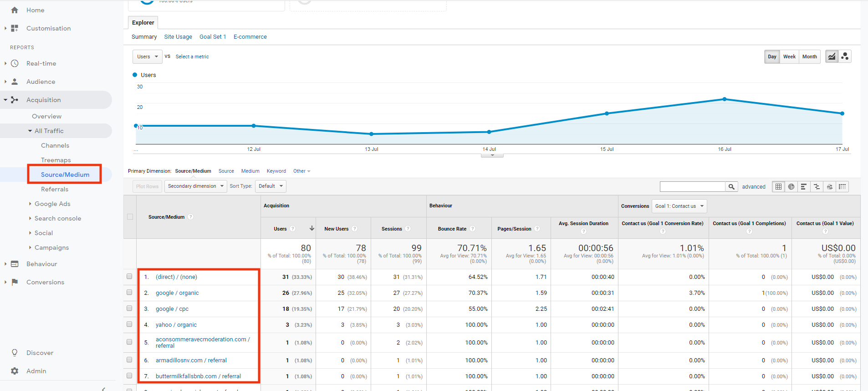Sort by Users descending arrow
Image resolution: width=868 pixels, height=391 pixels.
point(312,228)
